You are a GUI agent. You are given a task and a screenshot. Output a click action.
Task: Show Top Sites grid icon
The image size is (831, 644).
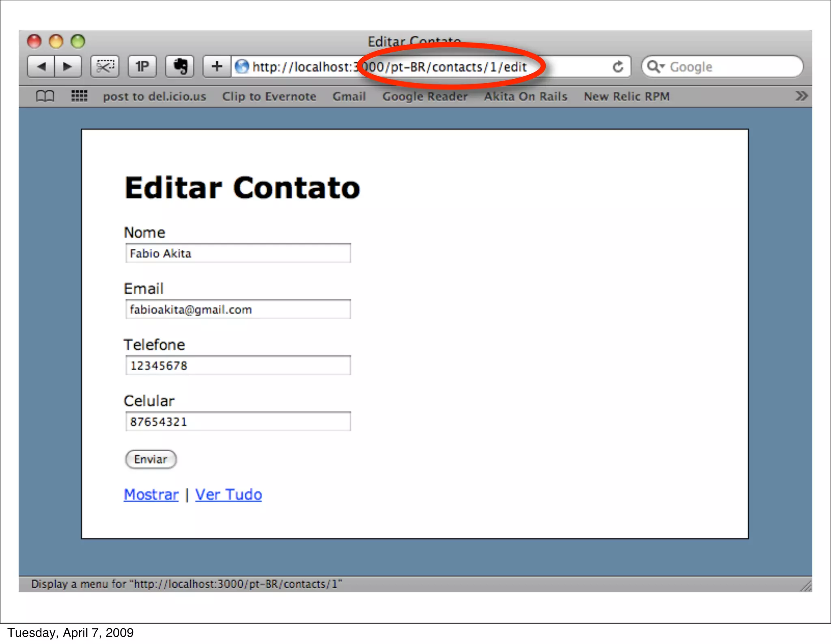(79, 97)
